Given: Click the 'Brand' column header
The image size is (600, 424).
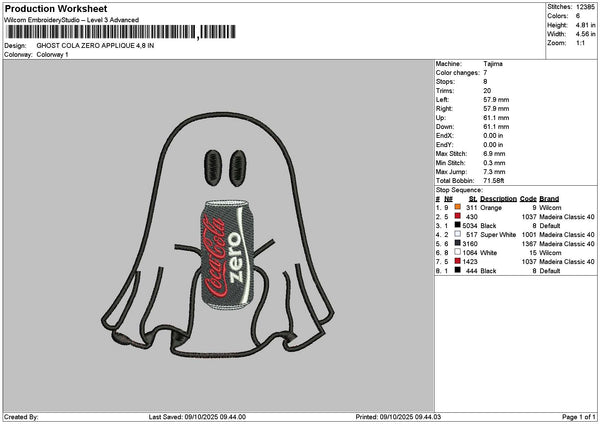Looking at the screenshot, I should pos(549,199).
